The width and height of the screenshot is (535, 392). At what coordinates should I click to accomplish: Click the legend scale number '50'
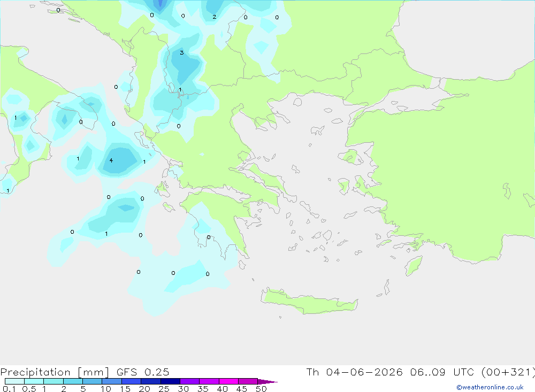coord(261,389)
